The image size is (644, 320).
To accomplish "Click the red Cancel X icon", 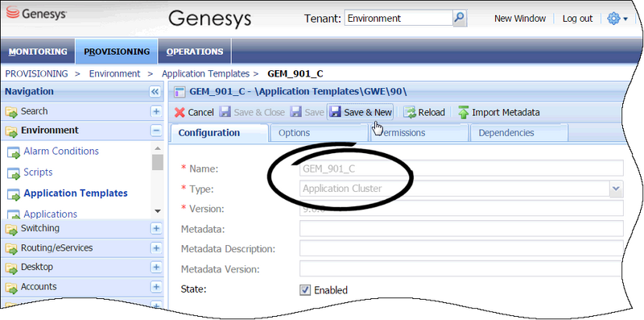I will [180, 112].
